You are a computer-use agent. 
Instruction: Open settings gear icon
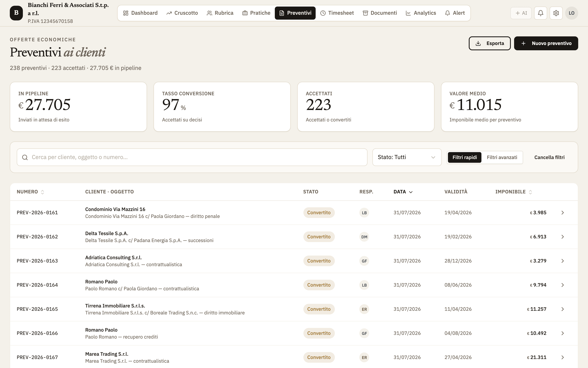[556, 13]
